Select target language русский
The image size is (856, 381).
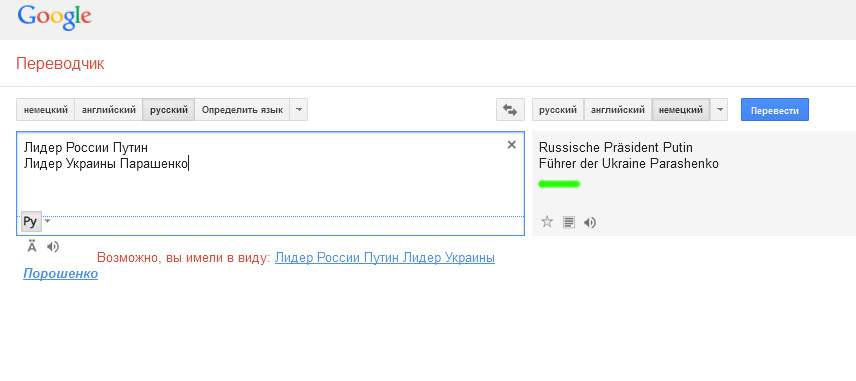click(558, 110)
